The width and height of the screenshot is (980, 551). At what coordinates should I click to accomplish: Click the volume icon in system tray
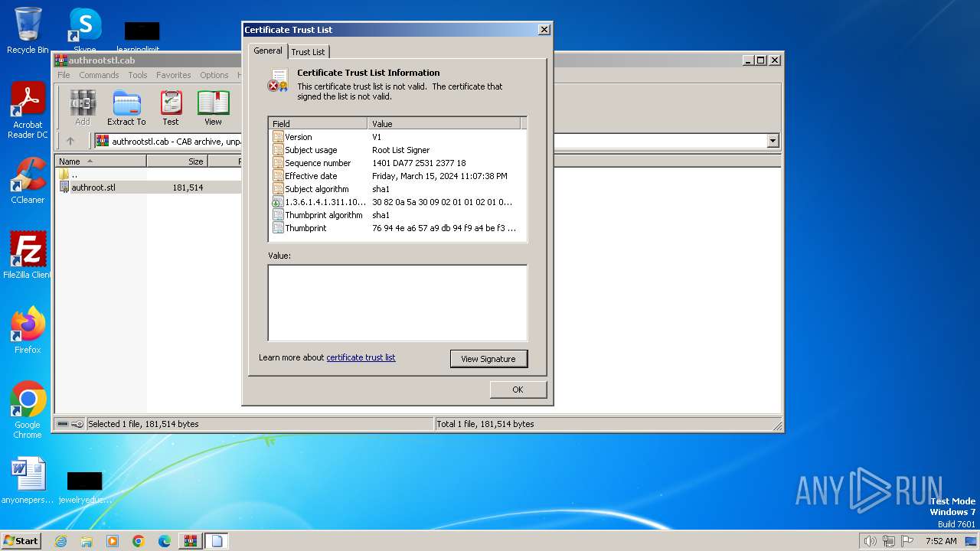(870, 541)
